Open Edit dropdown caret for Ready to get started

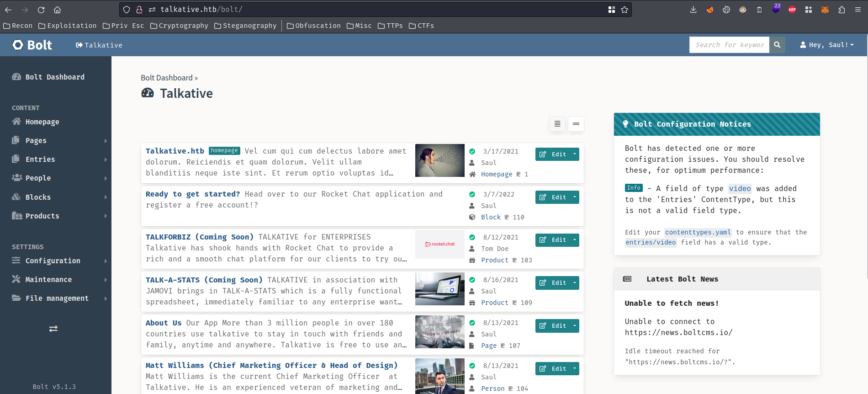pos(575,197)
